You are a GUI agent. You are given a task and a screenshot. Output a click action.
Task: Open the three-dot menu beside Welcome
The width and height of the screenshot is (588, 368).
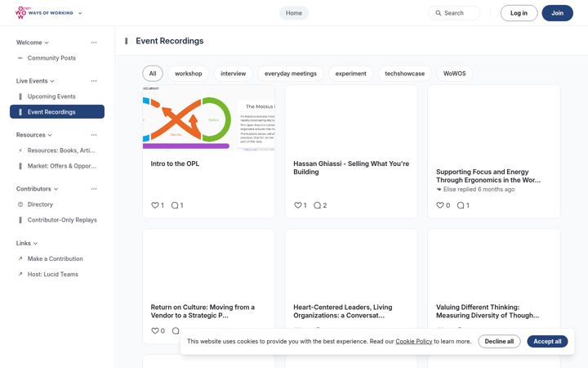pos(94,43)
